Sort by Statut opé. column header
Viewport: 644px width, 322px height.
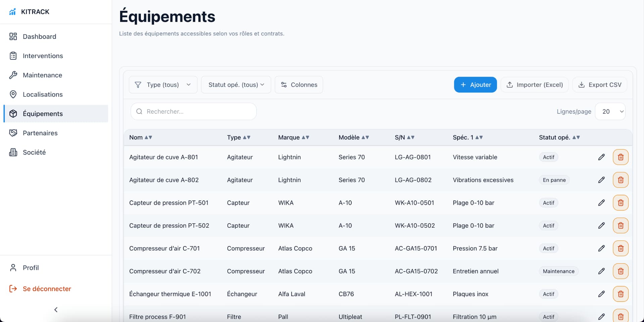click(x=559, y=137)
